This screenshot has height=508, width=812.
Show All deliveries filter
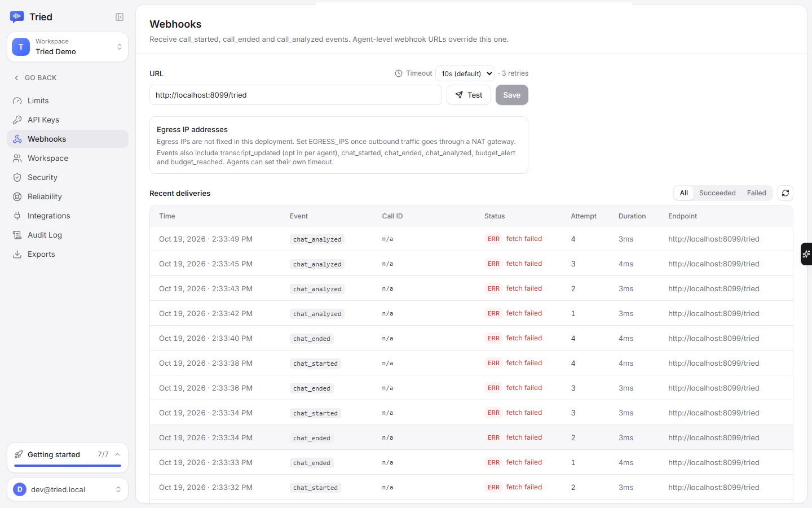click(x=684, y=193)
